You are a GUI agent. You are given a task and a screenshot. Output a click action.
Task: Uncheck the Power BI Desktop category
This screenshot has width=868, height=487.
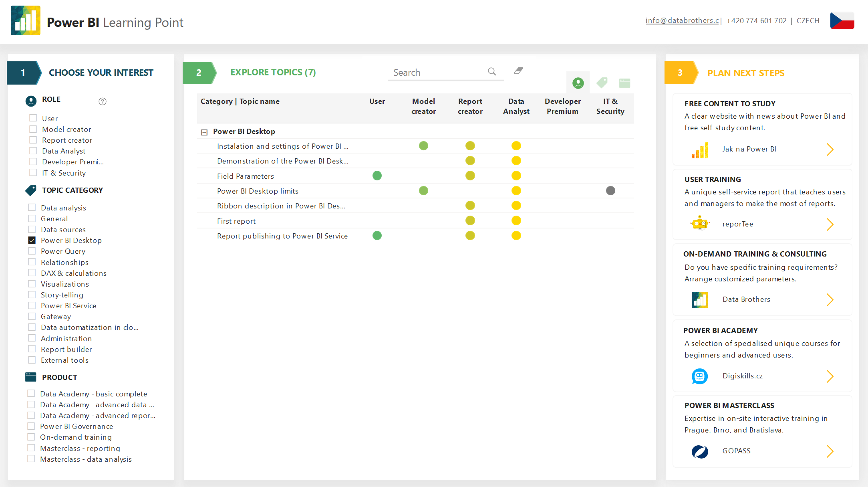click(x=32, y=240)
